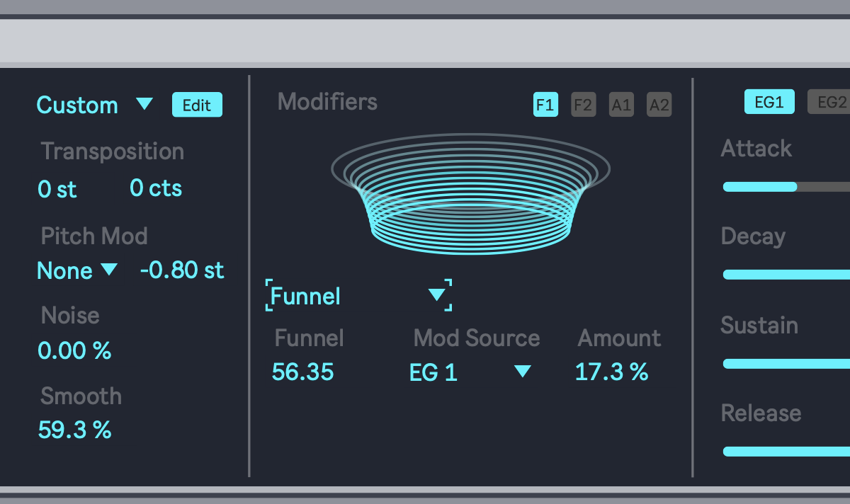Click the Edit button next to Custom
This screenshot has height=504, width=850.
197,105
